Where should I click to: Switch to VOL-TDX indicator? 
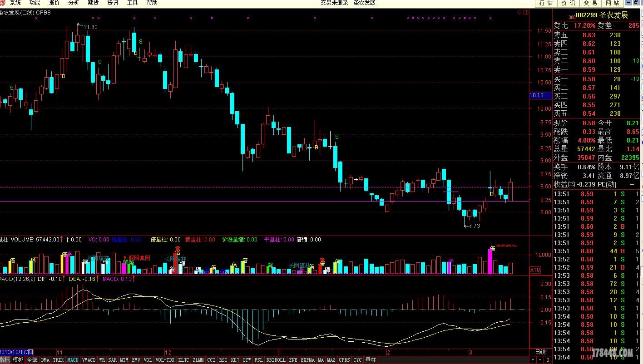165,360
